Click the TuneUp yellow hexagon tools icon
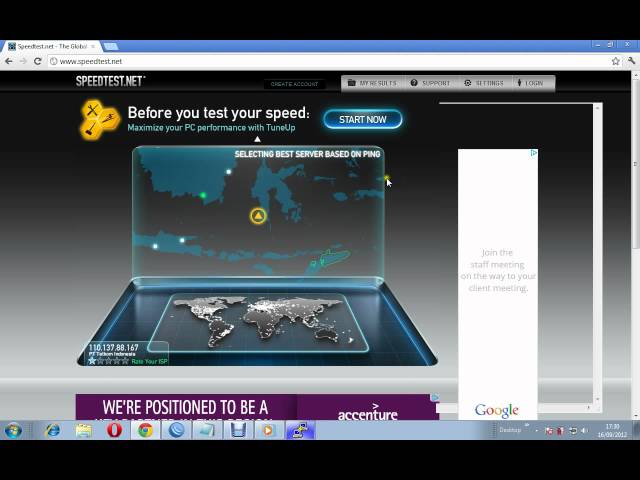Viewport: 640px width, 480px height. coord(99,120)
